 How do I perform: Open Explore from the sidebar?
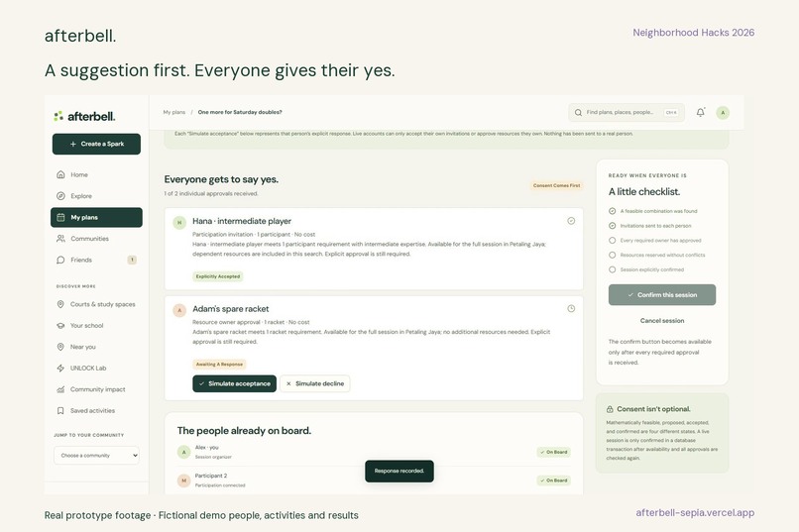[96, 196]
